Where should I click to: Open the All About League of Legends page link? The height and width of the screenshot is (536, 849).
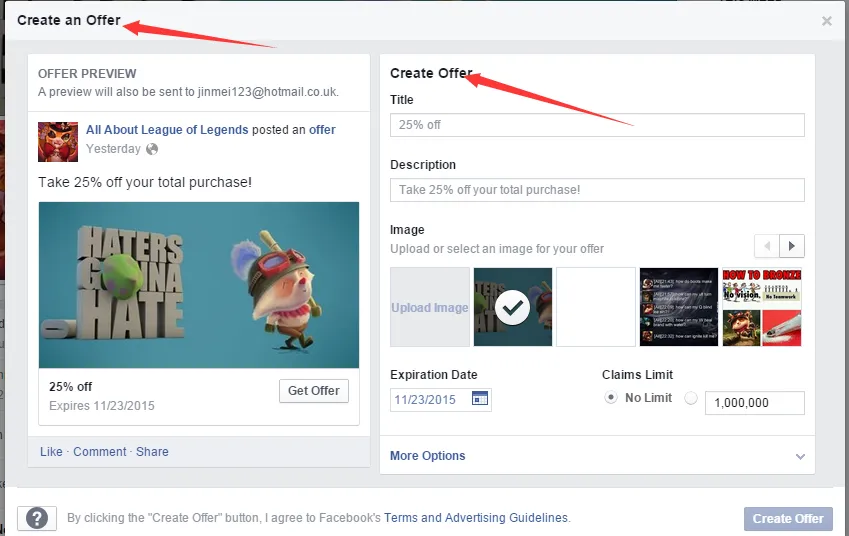(167, 130)
